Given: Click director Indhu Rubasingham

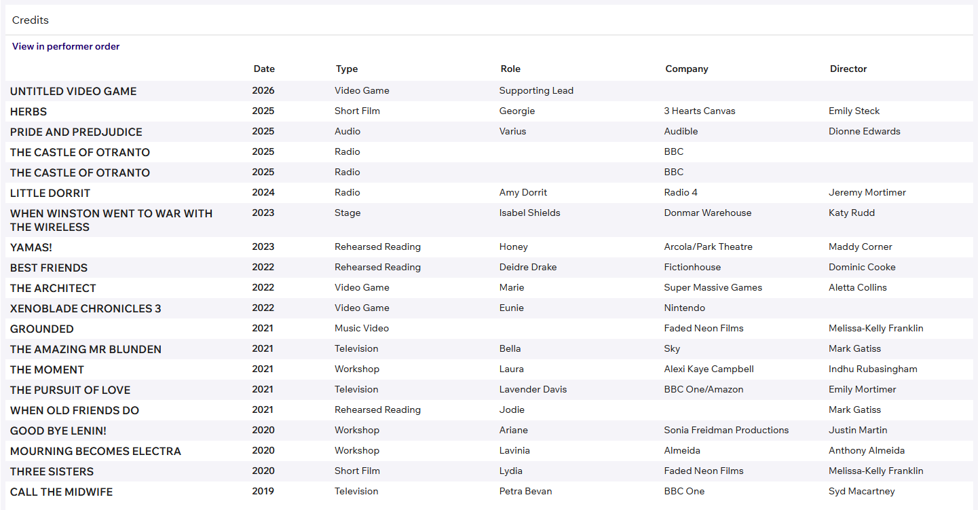Looking at the screenshot, I should coord(873,369).
